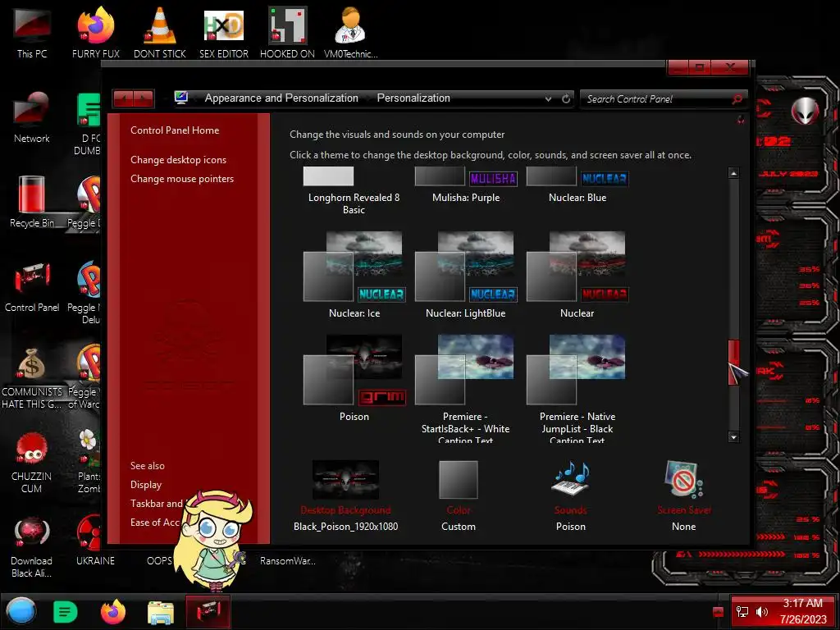Click the refresh icon in the address bar
Image resolution: width=840 pixels, height=630 pixels.
[566, 98]
